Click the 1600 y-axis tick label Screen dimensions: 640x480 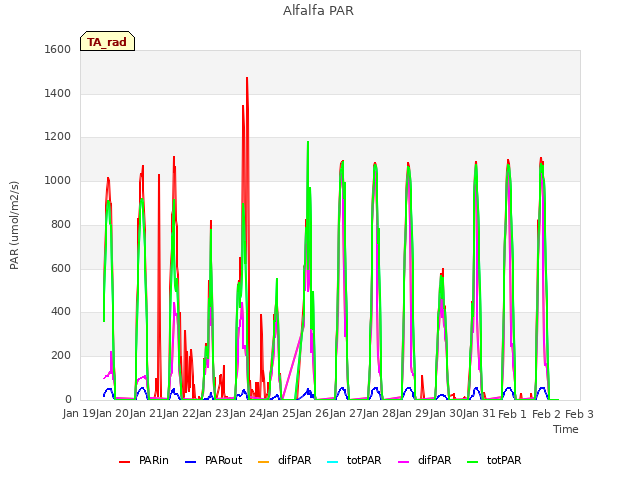58,49
